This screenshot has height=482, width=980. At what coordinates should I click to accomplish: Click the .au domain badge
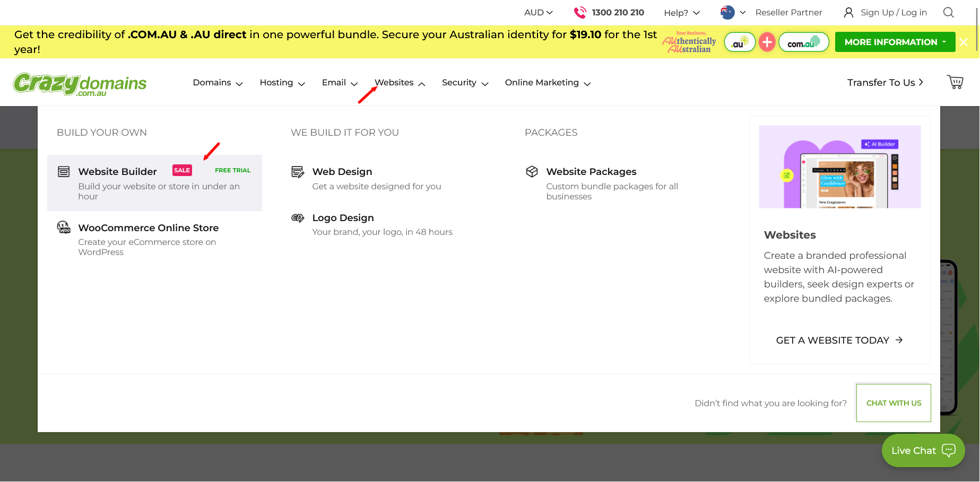point(740,42)
